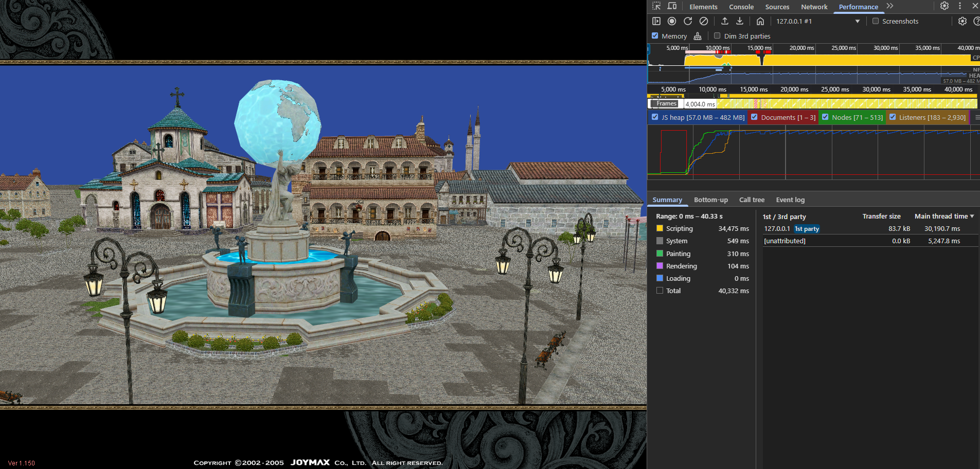Screen dimensions: 980x469
Task: Click the Scripting 34,475 ms value
Action: (x=734, y=229)
